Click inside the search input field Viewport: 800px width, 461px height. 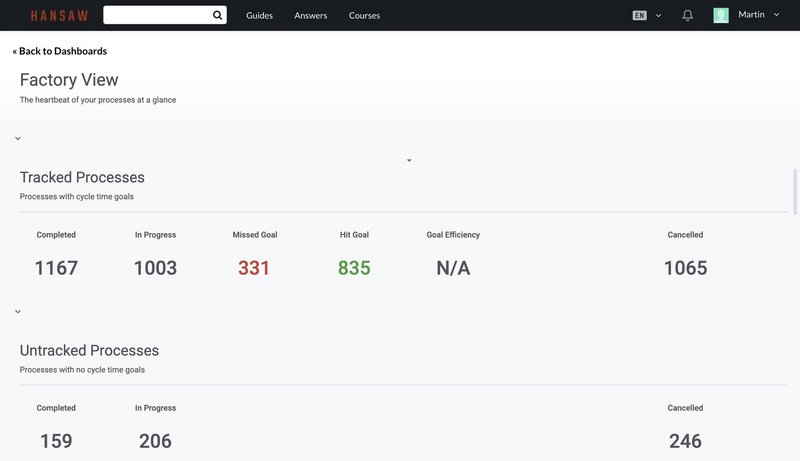click(158, 15)
